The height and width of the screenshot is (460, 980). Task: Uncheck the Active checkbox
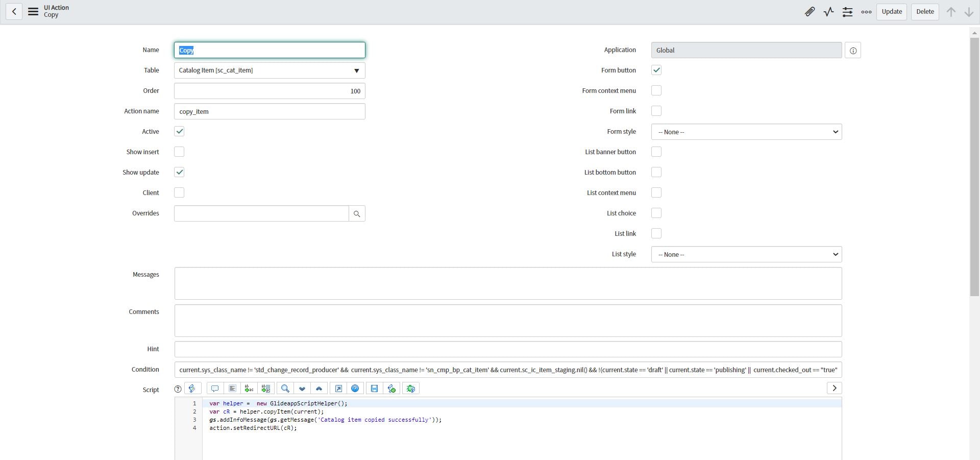(x=179, y=132)
